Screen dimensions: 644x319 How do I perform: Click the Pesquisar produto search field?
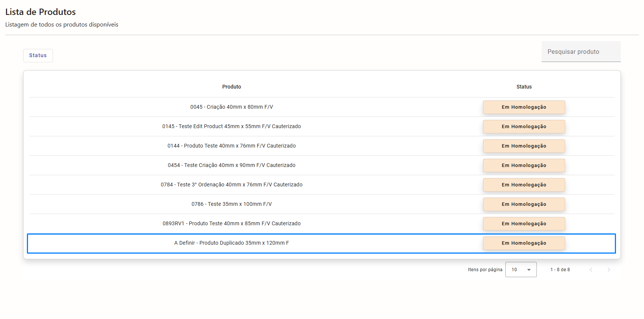581,52
